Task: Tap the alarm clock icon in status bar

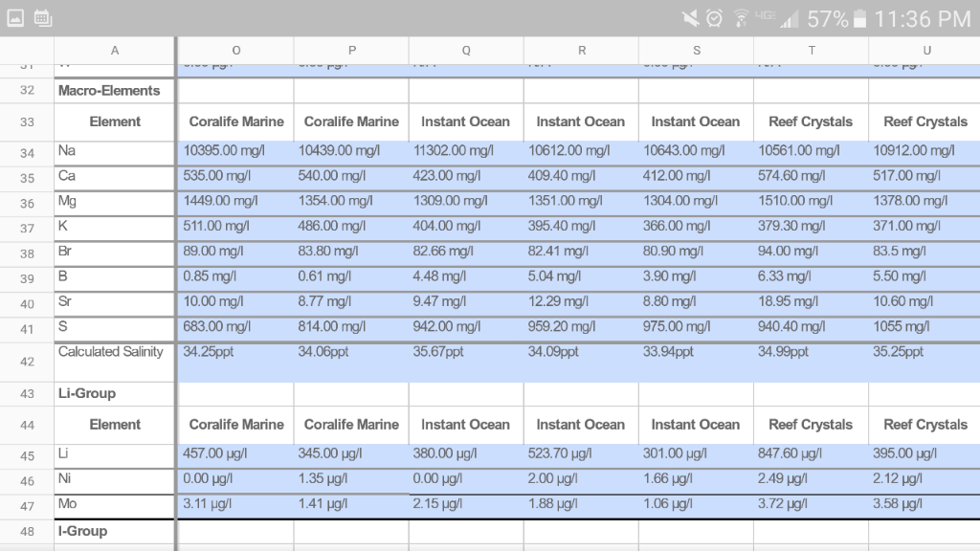Action: (x=714, y=19)
